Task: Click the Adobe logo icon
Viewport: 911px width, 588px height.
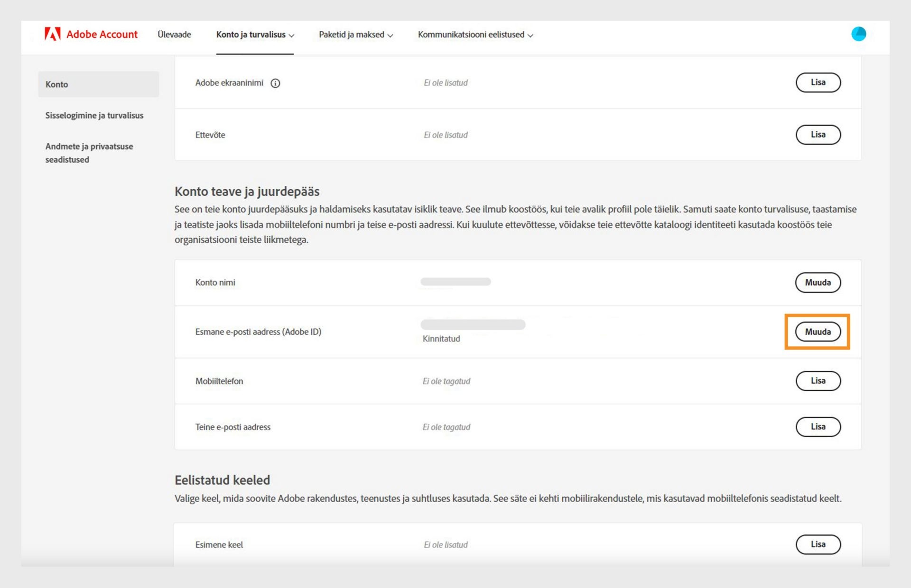Action: point(52,34)
